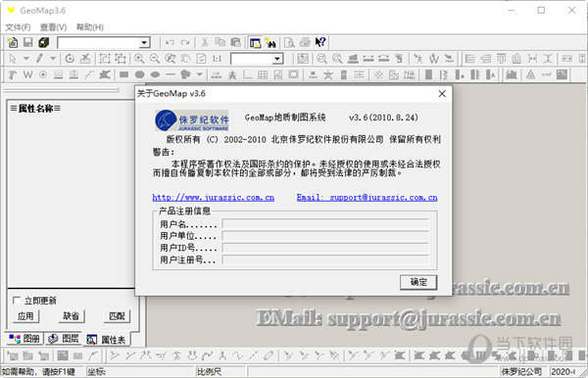
Task: Click the Undo arrow icon
Action: coord(170,43)
